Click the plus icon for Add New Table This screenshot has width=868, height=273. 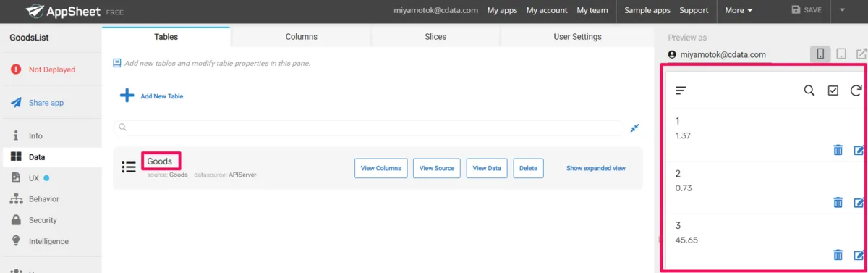[127, 96]
